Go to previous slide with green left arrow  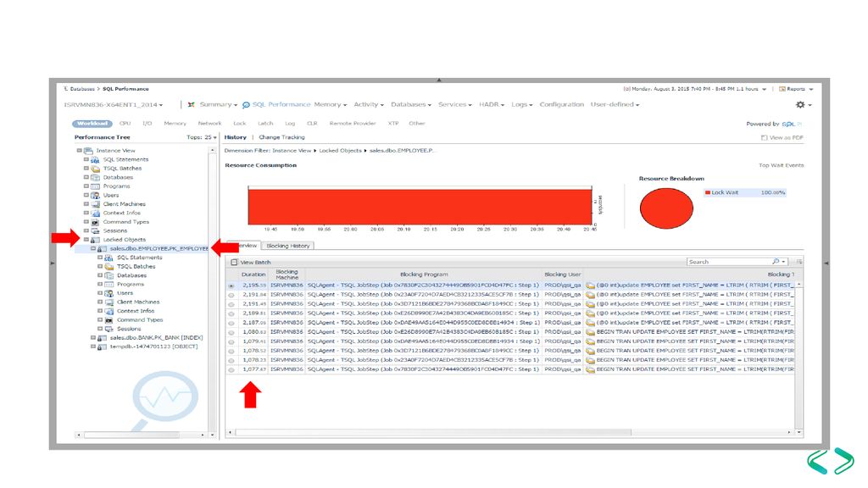tap(817, 461)
